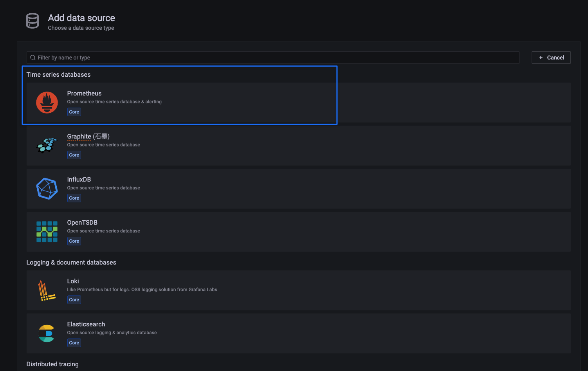Click the OpenTSDB grid logo icon

click(x=47, y=232)
